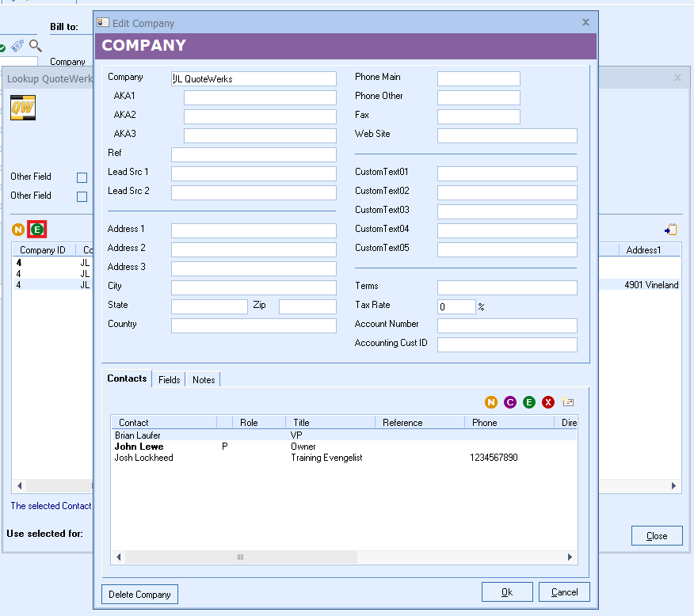Click the green E icon in Lookup window
The width and height of the screenshot is (694, 616).
(37, 230)
